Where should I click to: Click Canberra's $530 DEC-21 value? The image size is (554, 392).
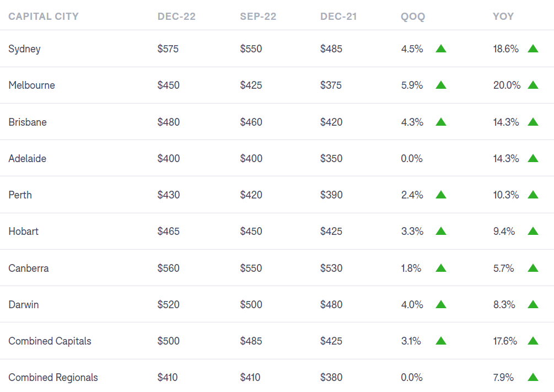pos(331,269)
